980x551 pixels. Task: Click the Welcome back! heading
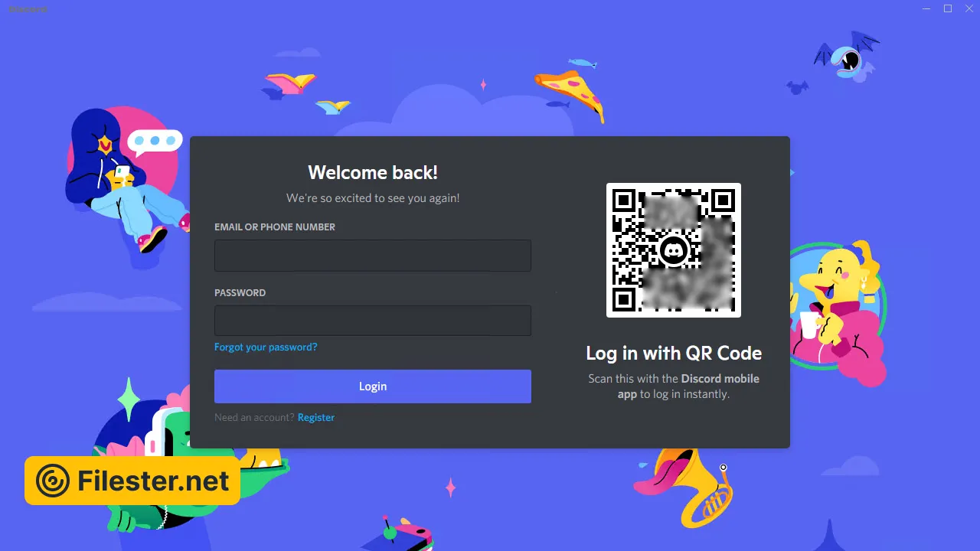[x=373, y=172]
